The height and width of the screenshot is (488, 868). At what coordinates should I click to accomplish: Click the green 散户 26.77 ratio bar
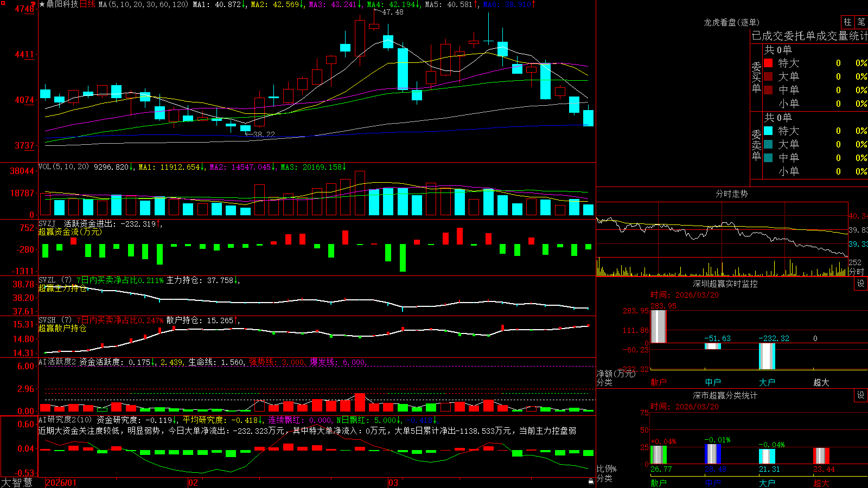(659, 455)
